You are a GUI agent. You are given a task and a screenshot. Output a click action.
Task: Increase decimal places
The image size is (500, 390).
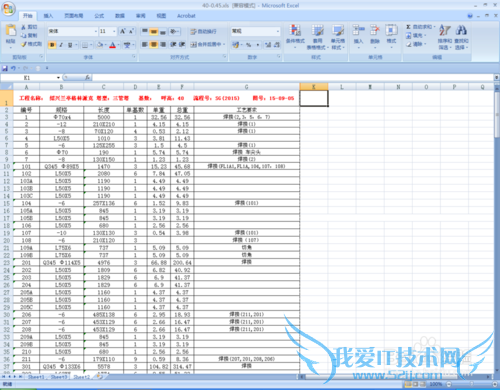268,45
